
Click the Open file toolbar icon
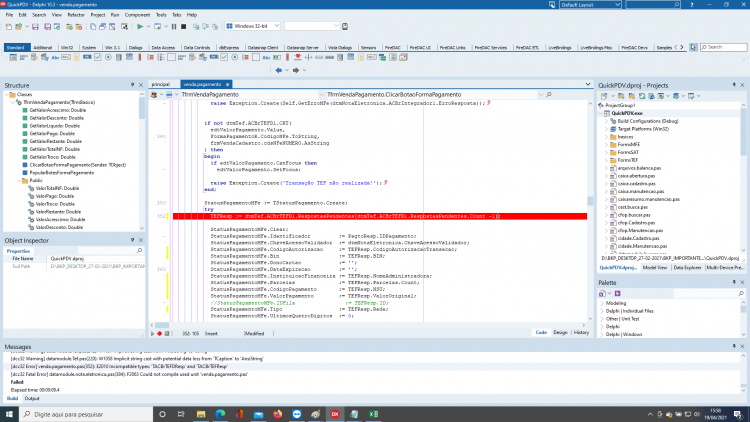point(18,26)
